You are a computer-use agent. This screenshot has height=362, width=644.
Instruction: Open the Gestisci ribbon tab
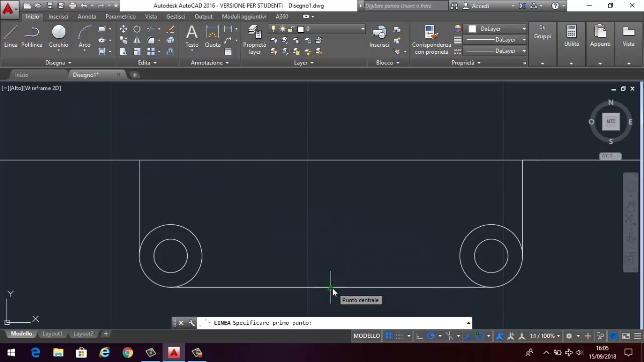click(x=176, y=17)
